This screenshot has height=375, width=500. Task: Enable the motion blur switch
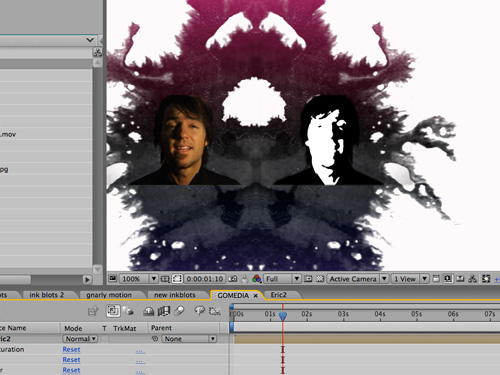(179, 311)
